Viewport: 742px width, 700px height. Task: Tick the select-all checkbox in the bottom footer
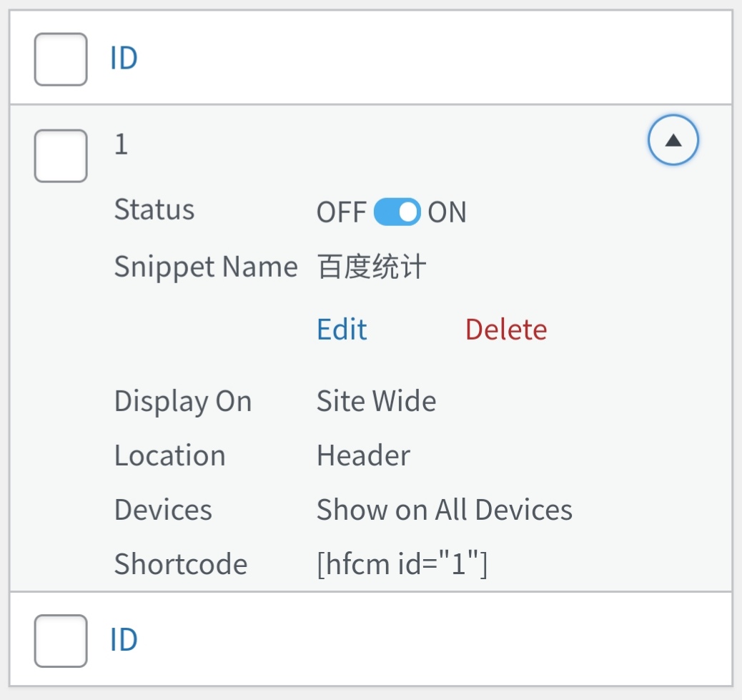pyautogui.click(x=61, y=641)
